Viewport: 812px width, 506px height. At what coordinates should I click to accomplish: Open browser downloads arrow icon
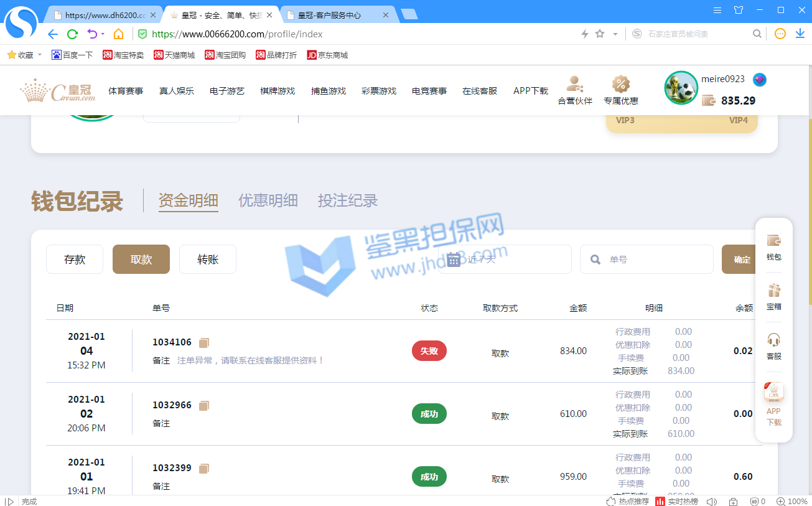pyautogui.click(x=800, y=34)
